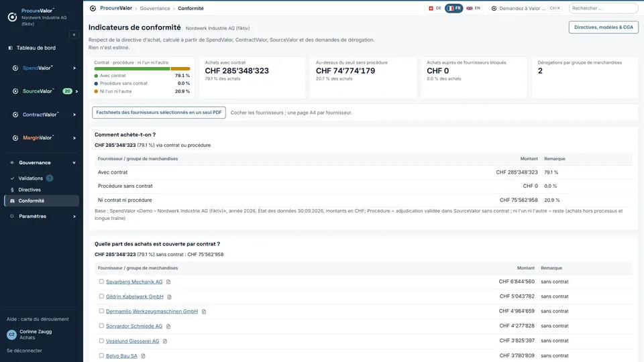This screenshot has width=644, height=362.
Task: Click the orange bar segment
Action: click(x=180, y=68)
